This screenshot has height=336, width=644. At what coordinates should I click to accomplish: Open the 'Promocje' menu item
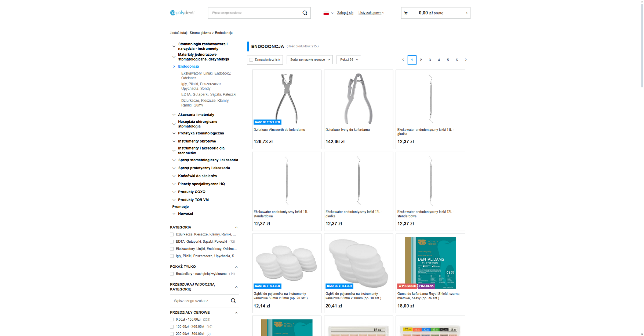181,207
